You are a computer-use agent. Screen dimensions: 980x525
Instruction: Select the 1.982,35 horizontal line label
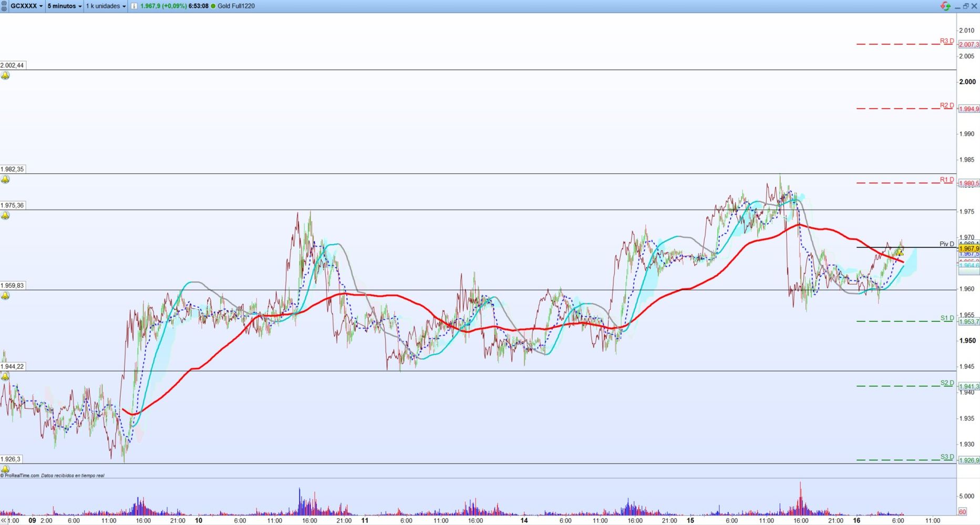[13, 169]
